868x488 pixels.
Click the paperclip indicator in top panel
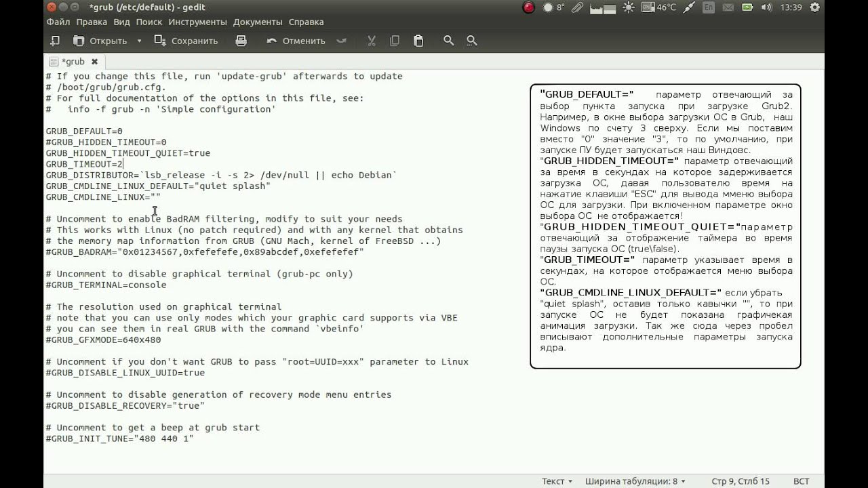coord(578,7)
